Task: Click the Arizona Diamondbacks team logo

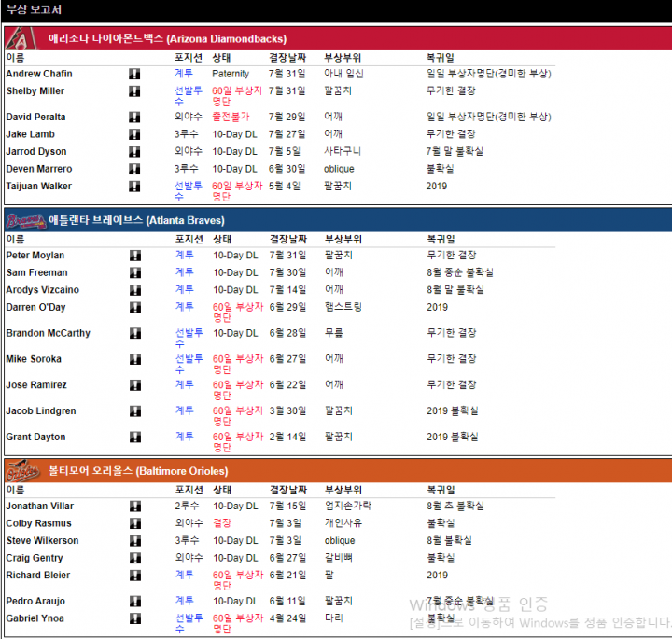Action: (x=21, y=38)
